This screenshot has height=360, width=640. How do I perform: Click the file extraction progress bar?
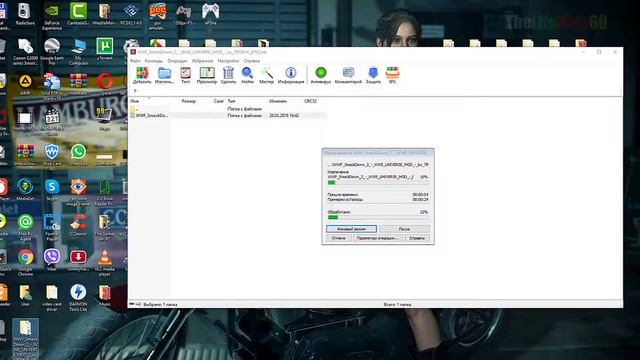pos(378,183)
